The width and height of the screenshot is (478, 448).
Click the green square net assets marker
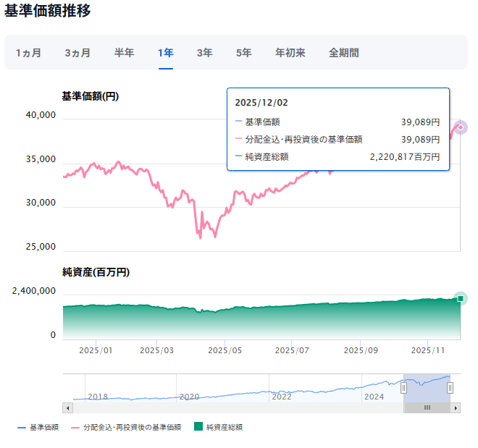[x=461, y=298]
